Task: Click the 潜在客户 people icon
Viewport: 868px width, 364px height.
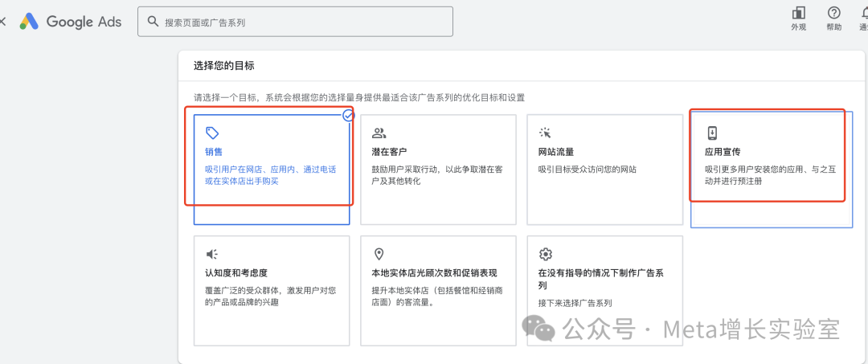Action: pyautogui.click(x=379, y=133)
